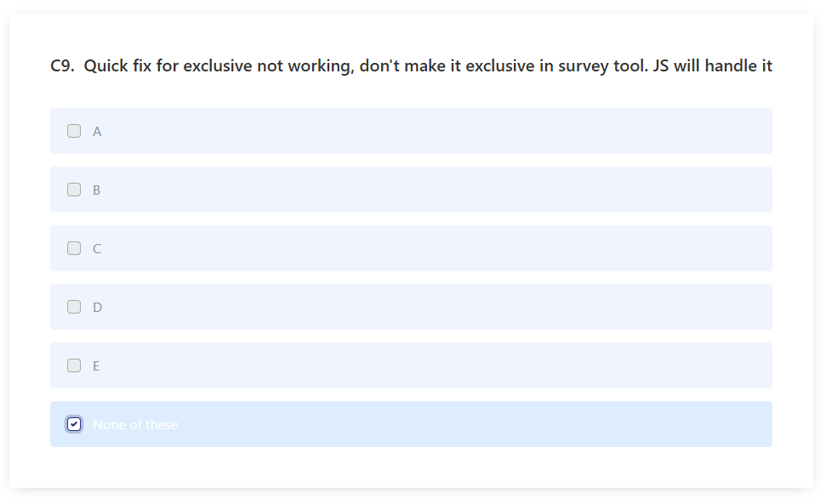Image resolution: width=826 pixels, height=504 pixels.
Task: Check the box beside option C
Action: [x=74, y=248]
